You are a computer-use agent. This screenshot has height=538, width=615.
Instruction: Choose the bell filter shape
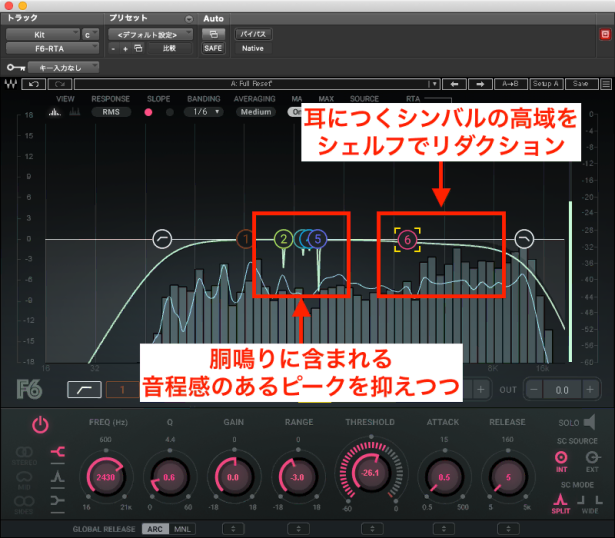[x=58, y=477]
